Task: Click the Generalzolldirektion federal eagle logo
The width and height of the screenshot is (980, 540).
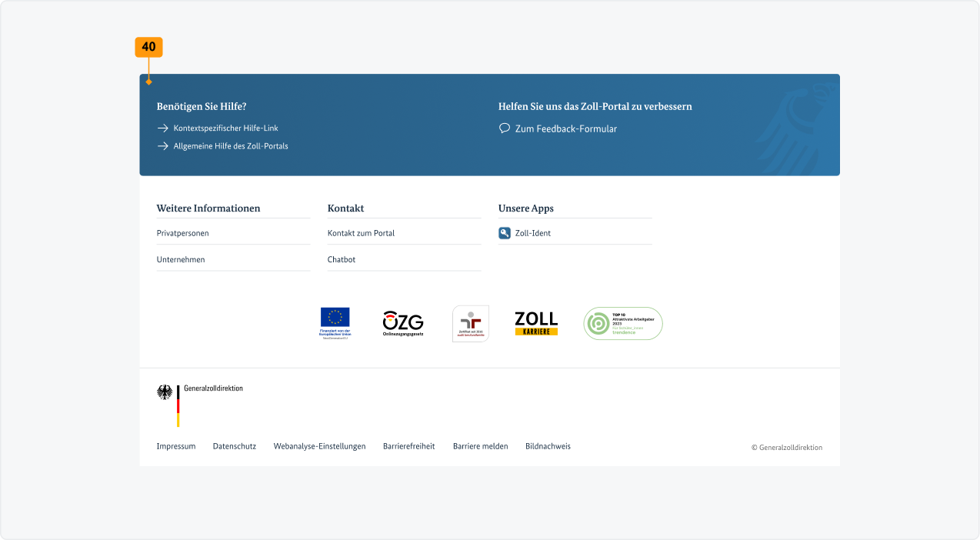Action: click(x=164, y=392)
